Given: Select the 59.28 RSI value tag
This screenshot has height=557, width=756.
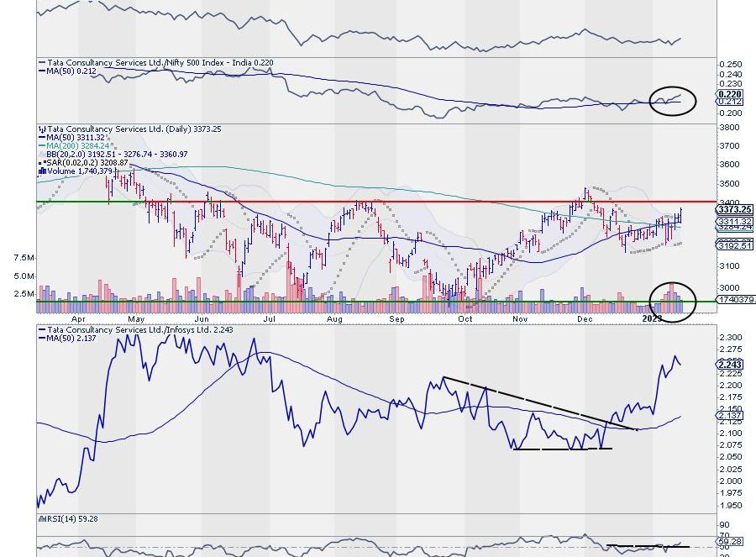Looking at the screenshot, I should 730,542.
